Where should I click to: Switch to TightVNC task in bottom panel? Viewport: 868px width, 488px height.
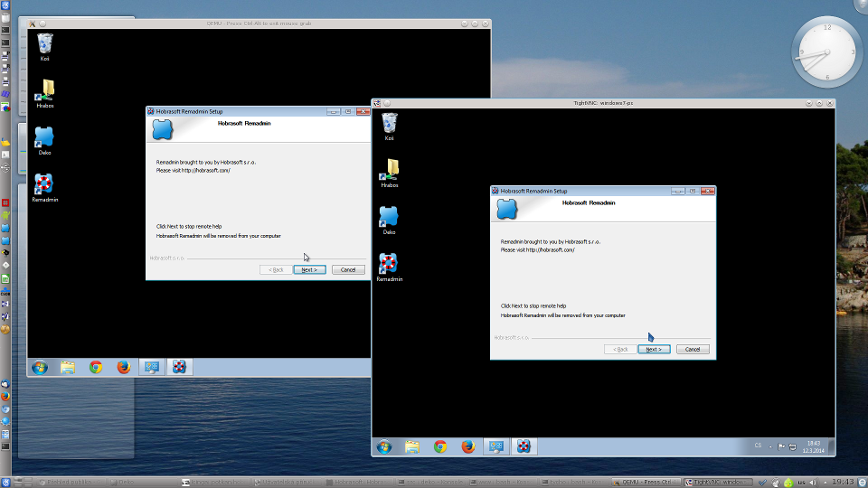click(717, 483)
